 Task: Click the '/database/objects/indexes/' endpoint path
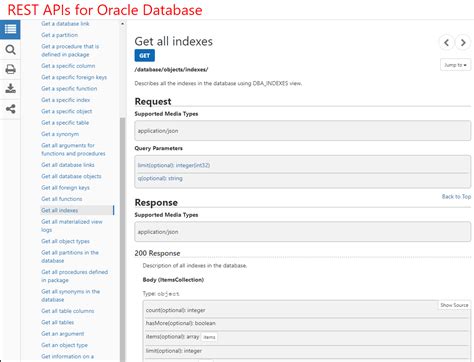(x=171, y=70)
